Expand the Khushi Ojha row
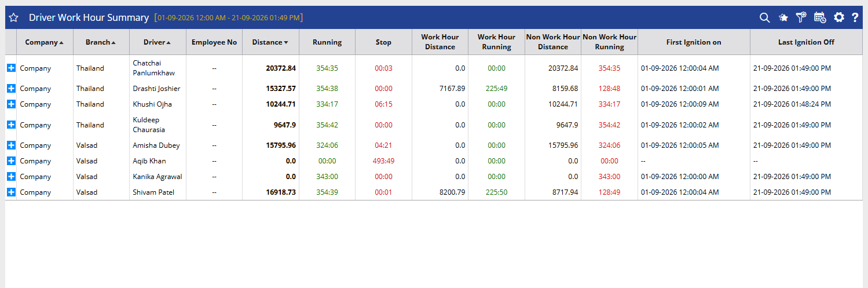This screenshot has height=288, width=868. (11, 104)
